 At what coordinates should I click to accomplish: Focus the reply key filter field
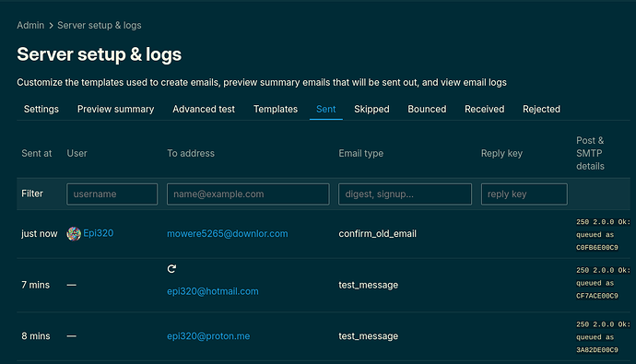pos(524,194)
